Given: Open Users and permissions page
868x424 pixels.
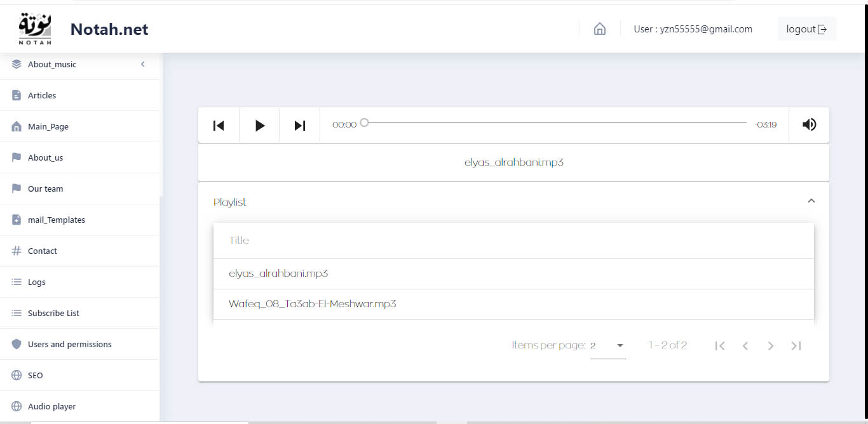Looking at the screenshot, I should tap(69, 344).
